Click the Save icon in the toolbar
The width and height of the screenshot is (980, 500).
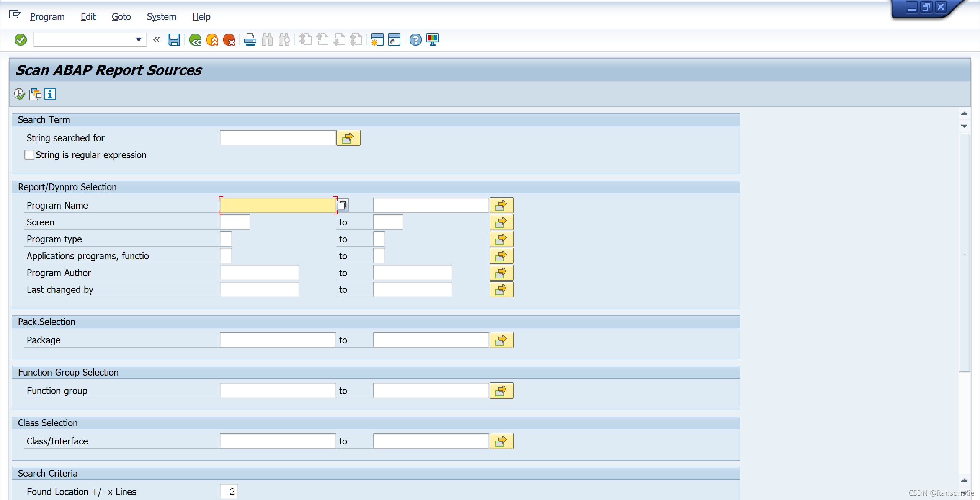(174, 40)
